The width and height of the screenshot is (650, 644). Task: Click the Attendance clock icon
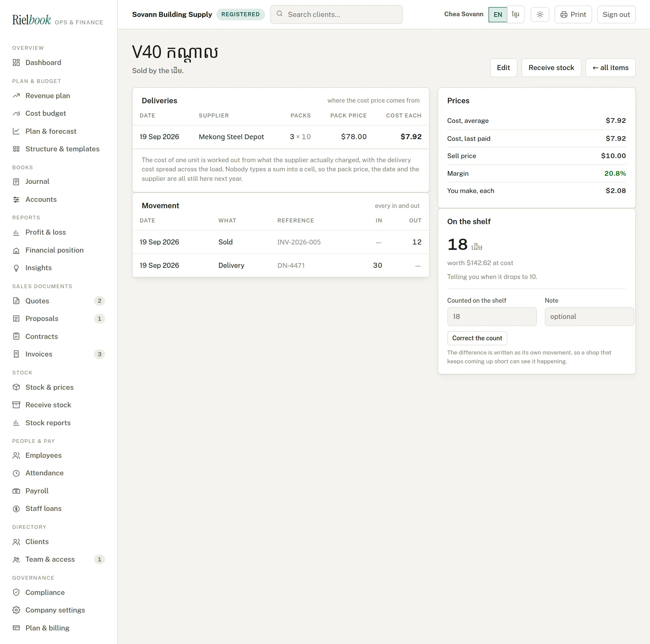[x=16, y=473]
